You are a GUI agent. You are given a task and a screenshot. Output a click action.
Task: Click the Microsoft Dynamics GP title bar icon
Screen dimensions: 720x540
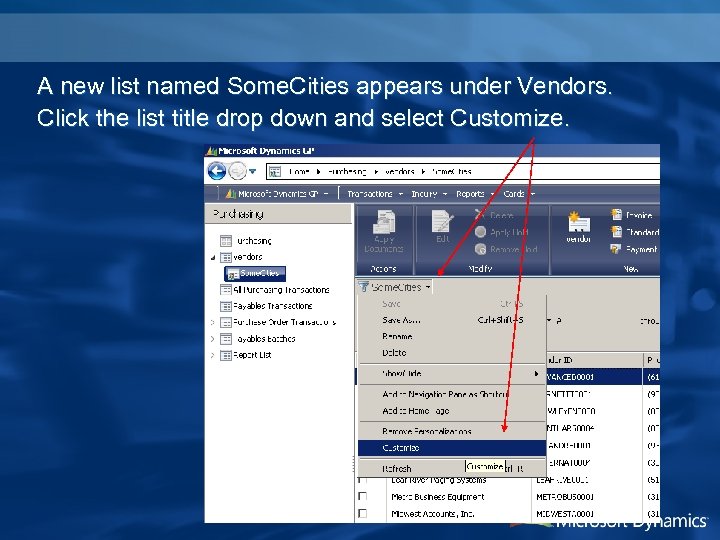212,151
